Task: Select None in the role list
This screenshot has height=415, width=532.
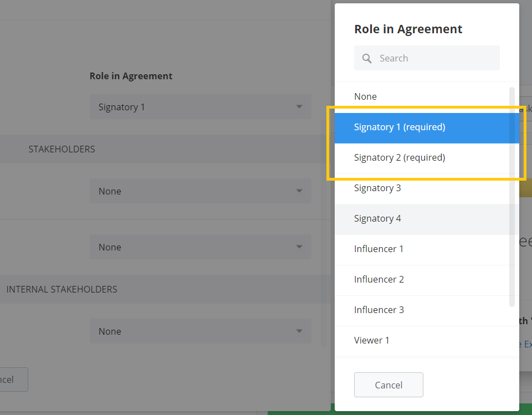Action: coord(427,97)
